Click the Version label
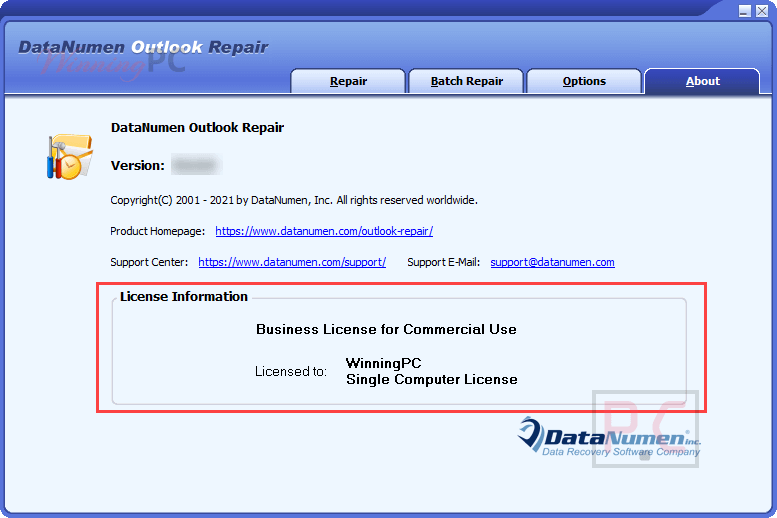The image size is (777, 518). tap(137, 166)
